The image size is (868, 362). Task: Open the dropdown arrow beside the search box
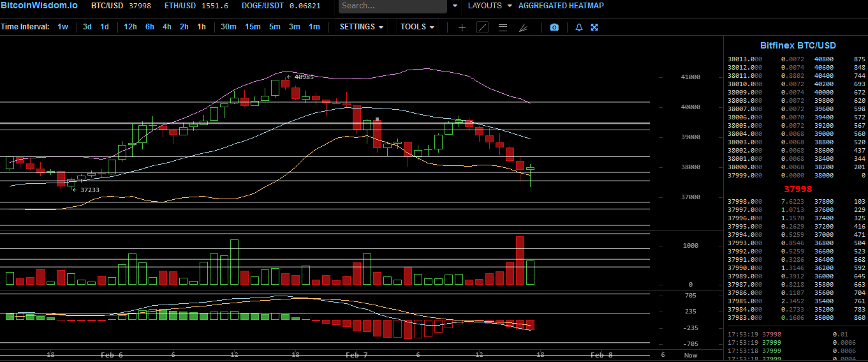coord(455,6)
